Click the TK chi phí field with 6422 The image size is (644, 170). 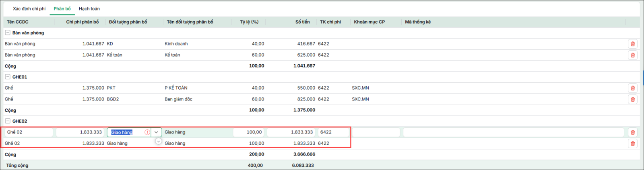click(x=334, y=132)
